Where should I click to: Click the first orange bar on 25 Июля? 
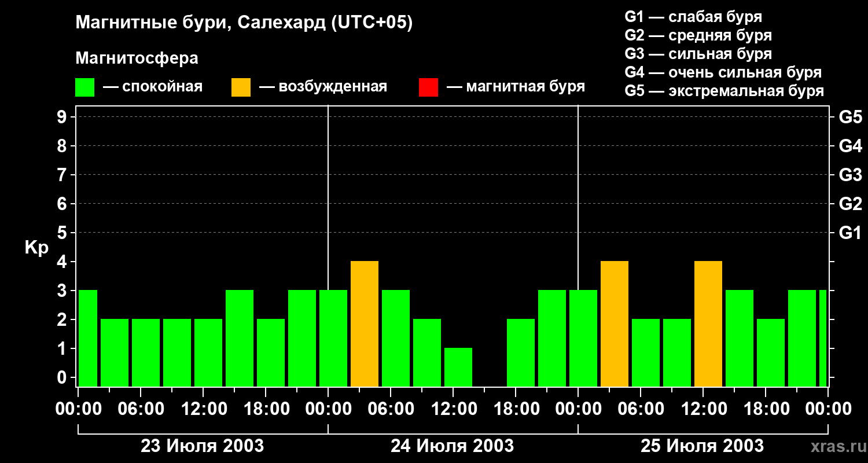(615, 324)
